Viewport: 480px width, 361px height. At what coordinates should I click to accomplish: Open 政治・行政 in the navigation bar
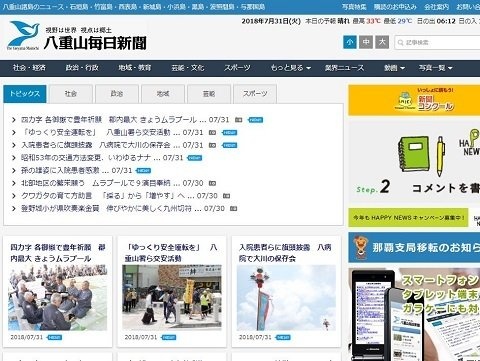[82, 68]
